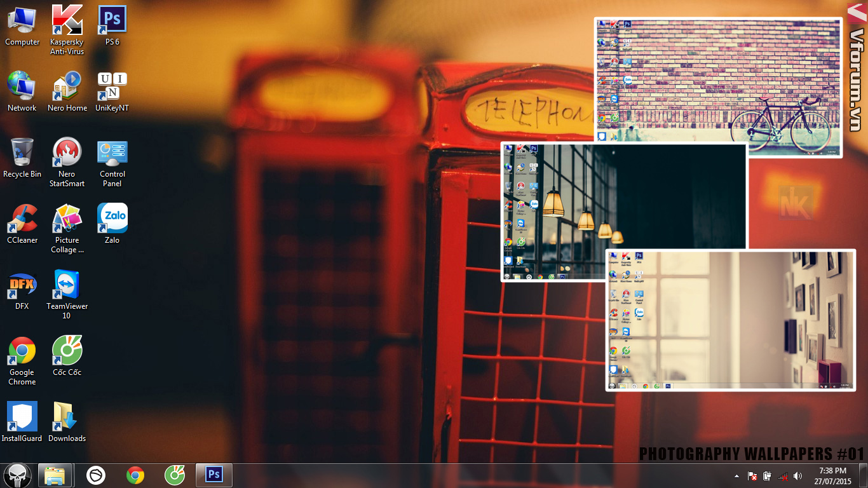
Task: Switch to the Photoshop taskbar button
Action: tap(214, 475)
